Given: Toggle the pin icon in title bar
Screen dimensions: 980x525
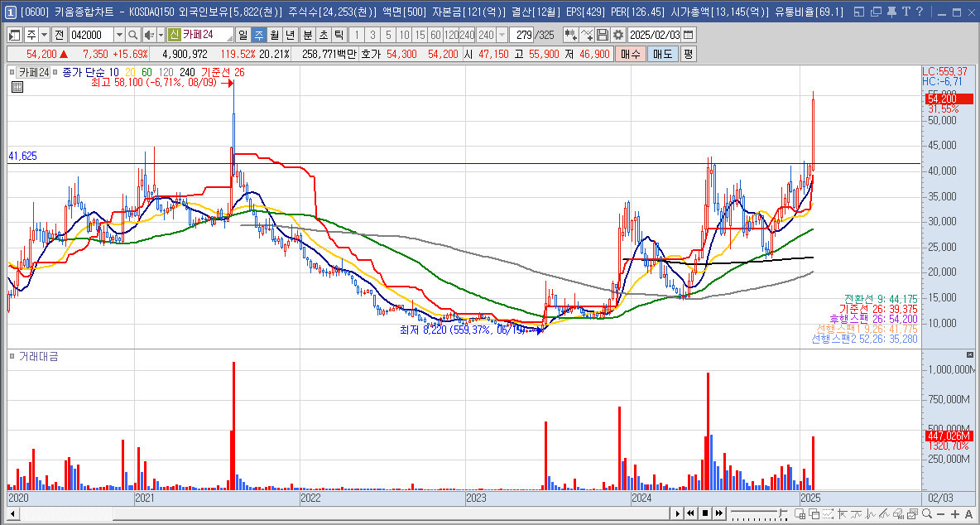Looking at the screenshot, I should [x=892, y=12].
